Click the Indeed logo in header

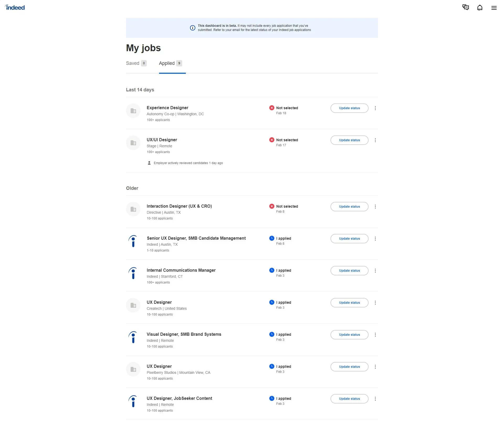(x=15, y=8)
